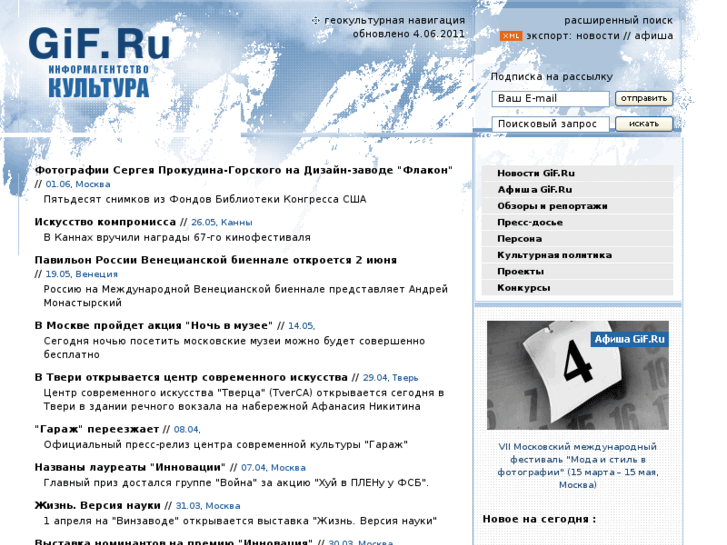Open the Мода и стиль в фотографии festival link

point(578,466)
